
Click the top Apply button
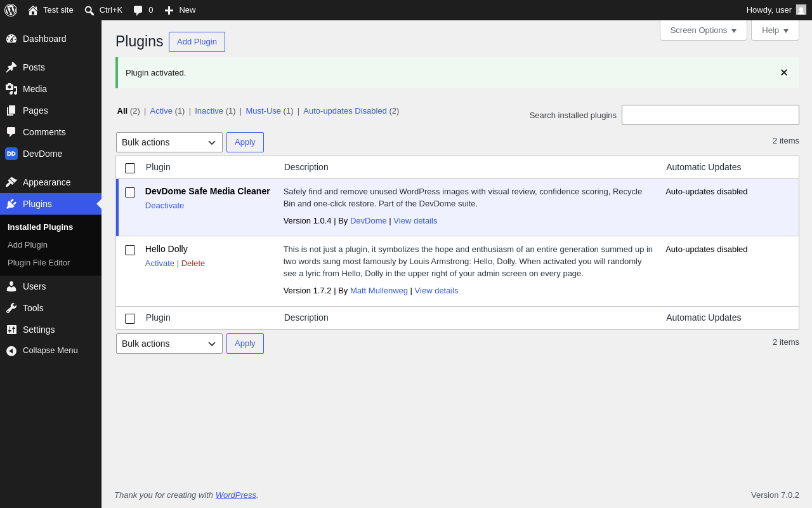click(x=245, y=142)
